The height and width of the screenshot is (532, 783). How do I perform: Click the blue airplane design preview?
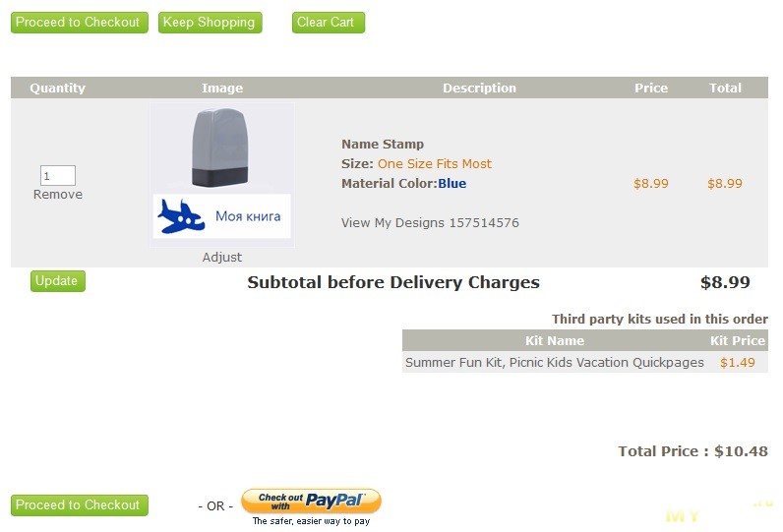click(x=221, y=216)
